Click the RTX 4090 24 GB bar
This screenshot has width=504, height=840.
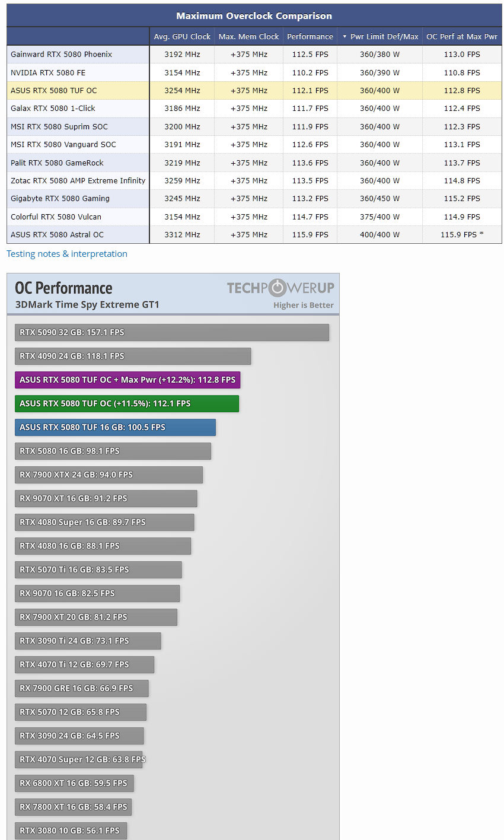pos(133,356)
